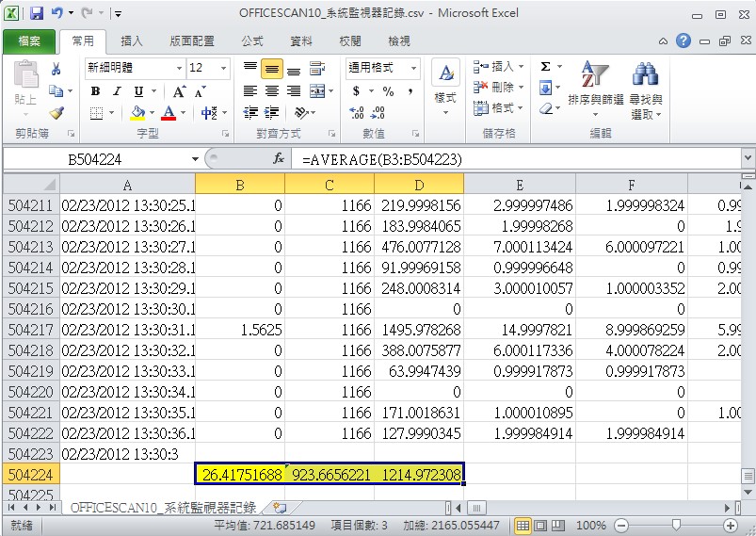Viewport: 756px width, 536px height.
Task: Expand underline style dropdown arrow
Action: pos(153,91)
